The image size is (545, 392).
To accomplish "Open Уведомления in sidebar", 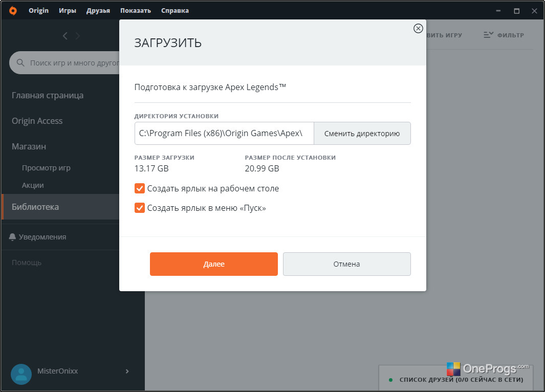I will [x=42, y=237].
